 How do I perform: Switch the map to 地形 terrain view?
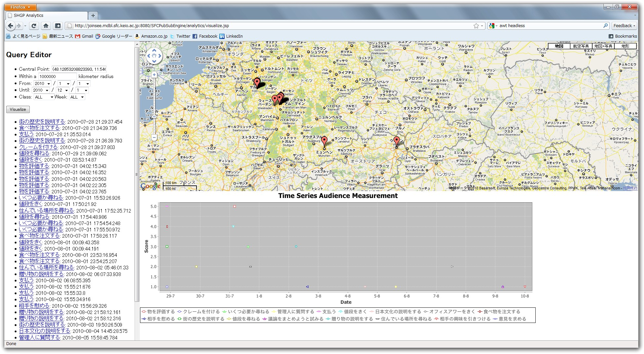click(x=625, y=46)
